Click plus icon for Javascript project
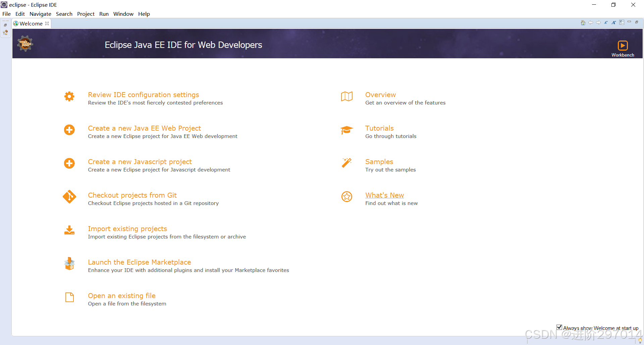 [x=69, y=163]
